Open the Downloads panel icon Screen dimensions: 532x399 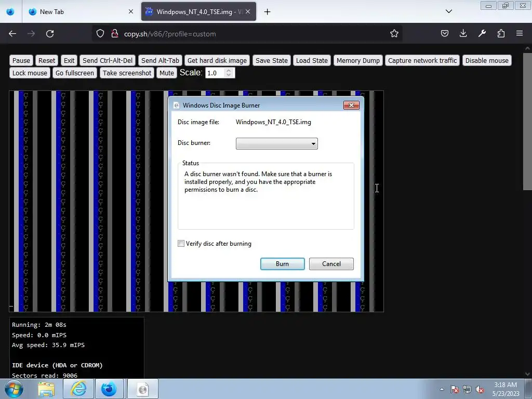463,34
